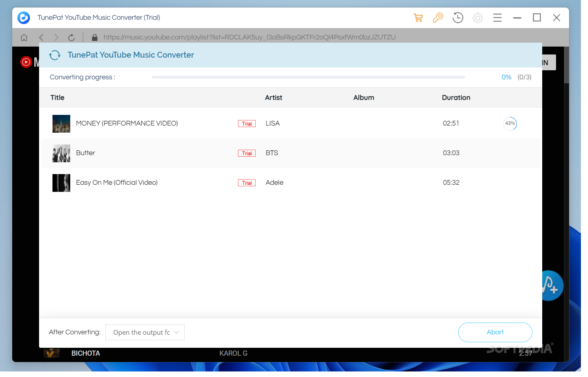
Task: Click Trial badge on MONEY row
Action: (x=247, y=124)
